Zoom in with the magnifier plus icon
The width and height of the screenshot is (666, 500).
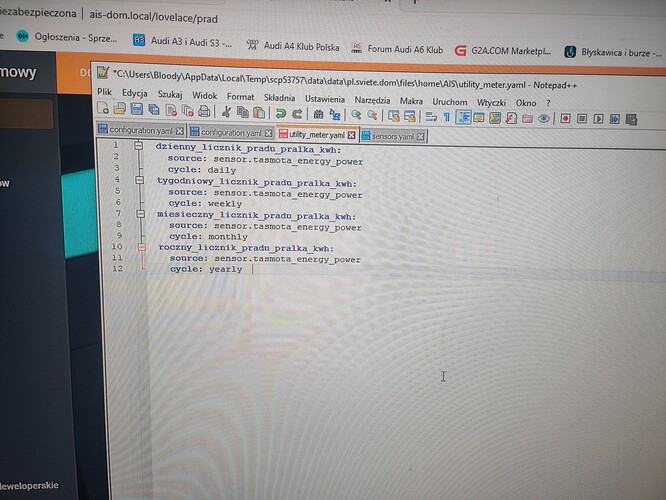[356, 115]
